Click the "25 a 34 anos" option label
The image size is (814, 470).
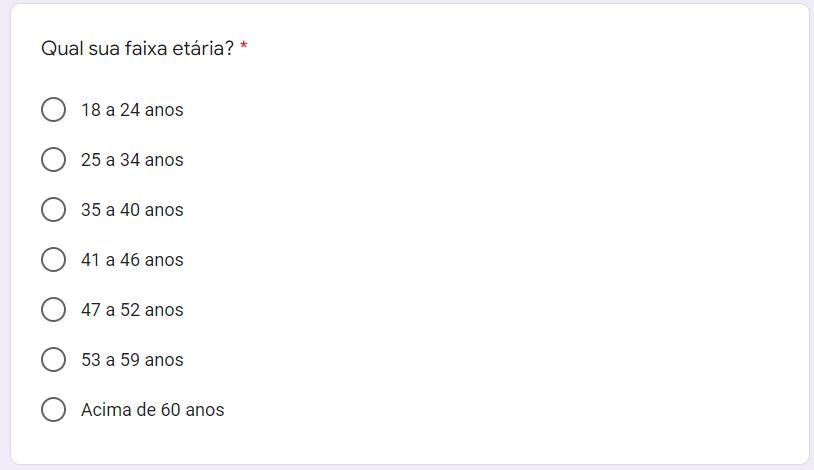[x=132, y=160]
